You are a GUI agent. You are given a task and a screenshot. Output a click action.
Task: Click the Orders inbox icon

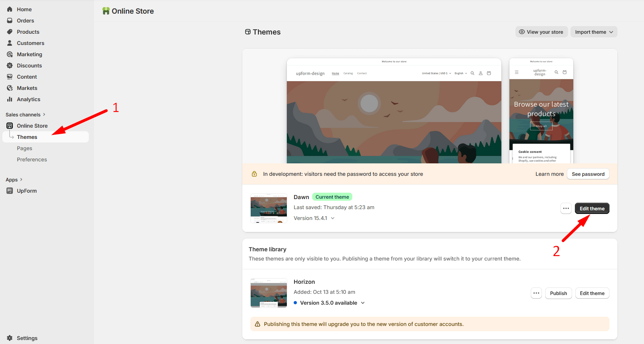10,20
